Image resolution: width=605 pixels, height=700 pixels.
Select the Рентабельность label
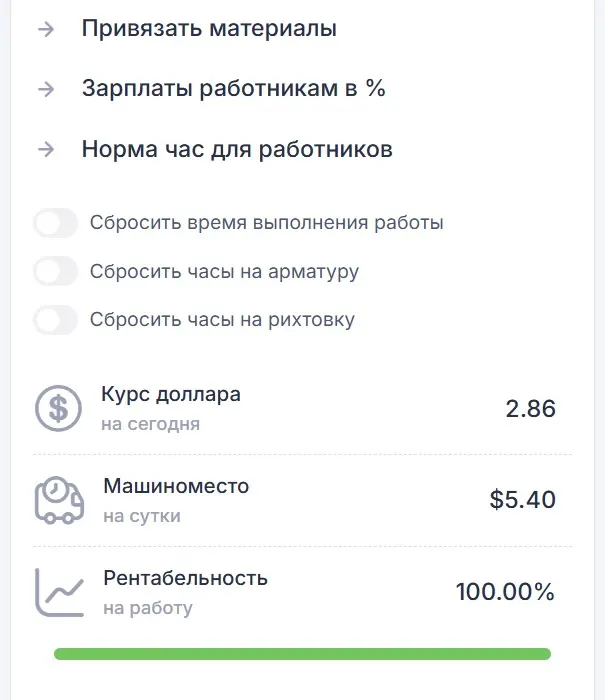tap(185, 578)
